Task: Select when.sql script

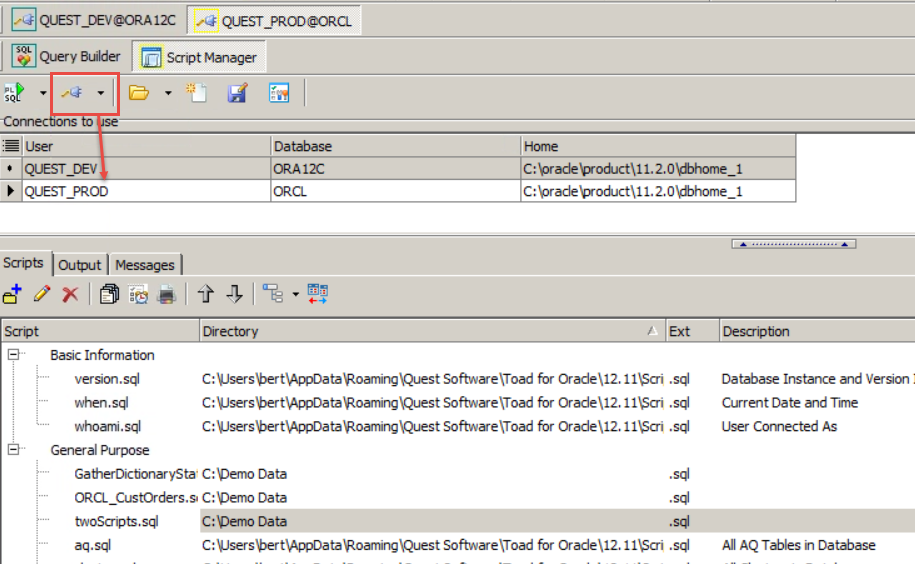Action: pos(101,402)
